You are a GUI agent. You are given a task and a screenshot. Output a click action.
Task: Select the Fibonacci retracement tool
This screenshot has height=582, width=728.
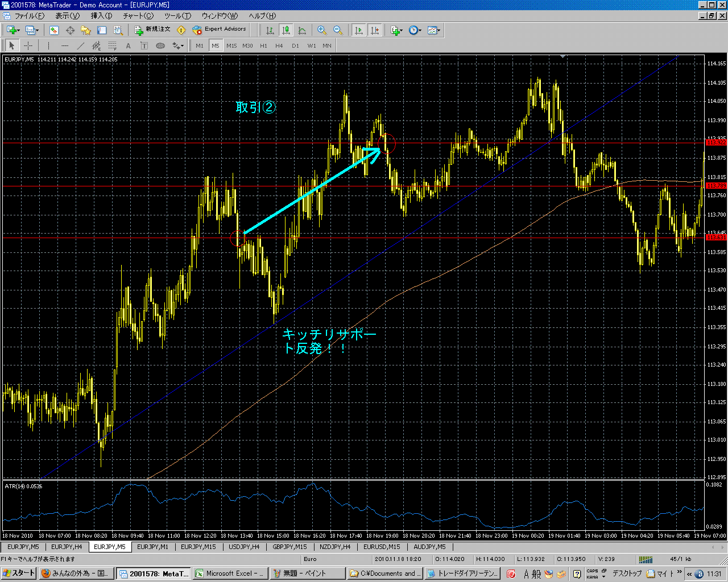tap(113, 45)
